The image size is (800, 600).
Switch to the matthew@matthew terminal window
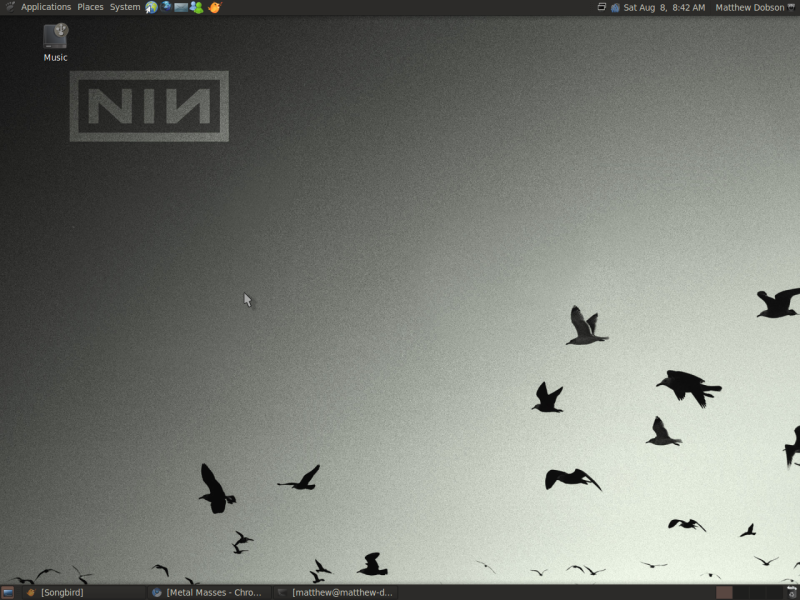[x=336, y=592]
